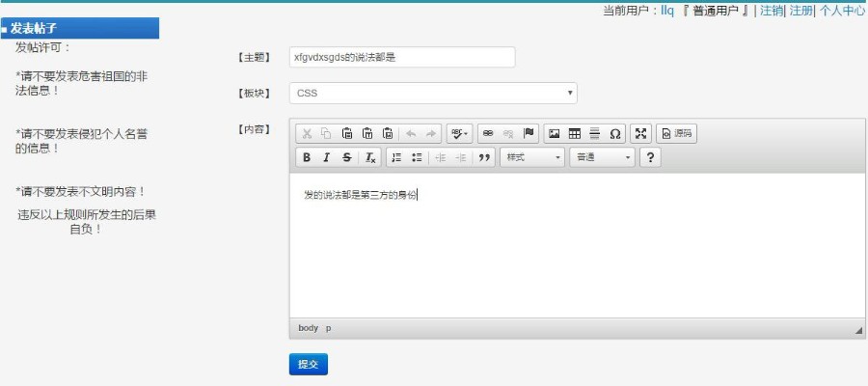Click the 【主题】 label
Viewport: 868px width, 386px height.
click(254, 57)
